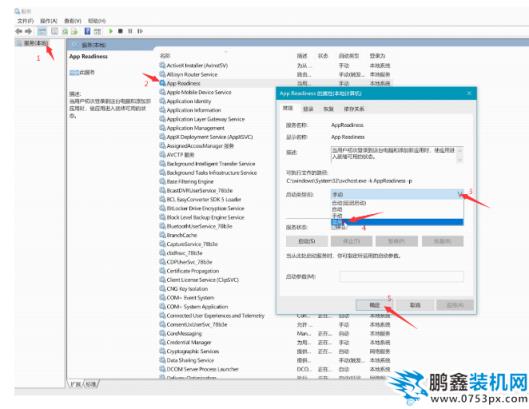Open the startup type combo box arrow
Image resolution: width=529 pixels, height=409 pixels.
pos(460,194)
